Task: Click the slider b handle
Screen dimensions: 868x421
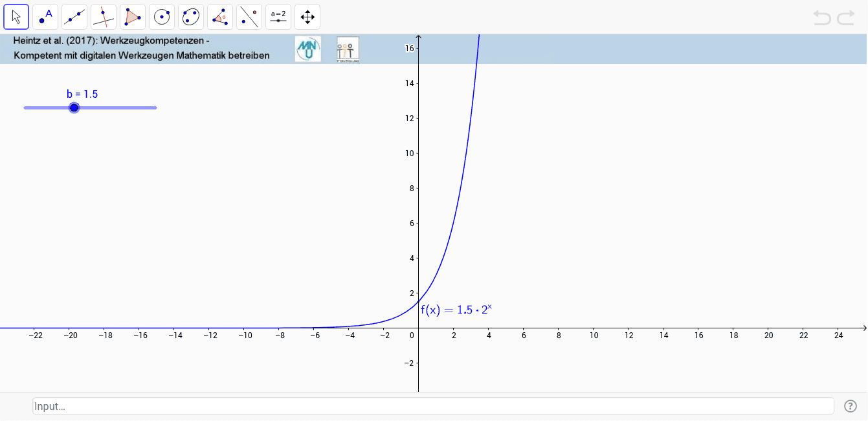Action: click(x=74, y=108)
